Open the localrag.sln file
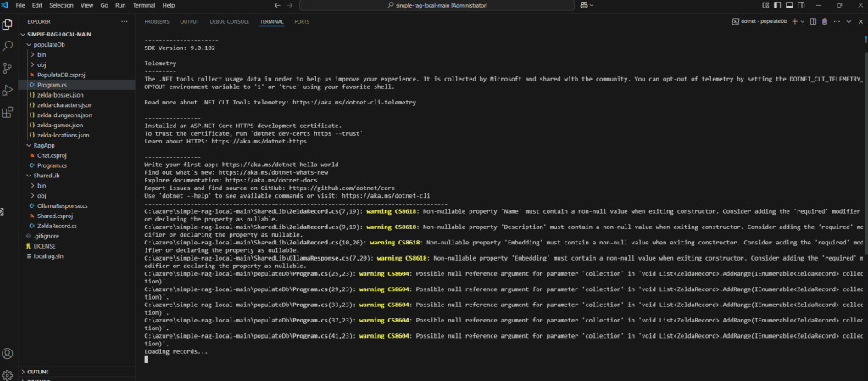868x381 pixels. click(x=75, y=256)
